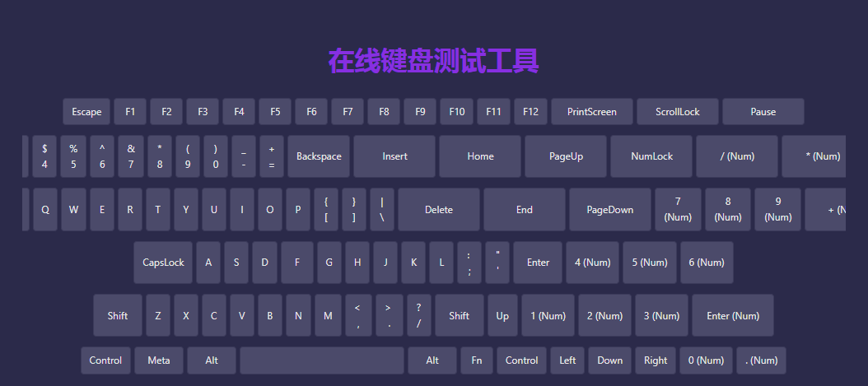Screen dimensions: 868x386
Task: Click the CapsLock key
Action: click(163, 263)
